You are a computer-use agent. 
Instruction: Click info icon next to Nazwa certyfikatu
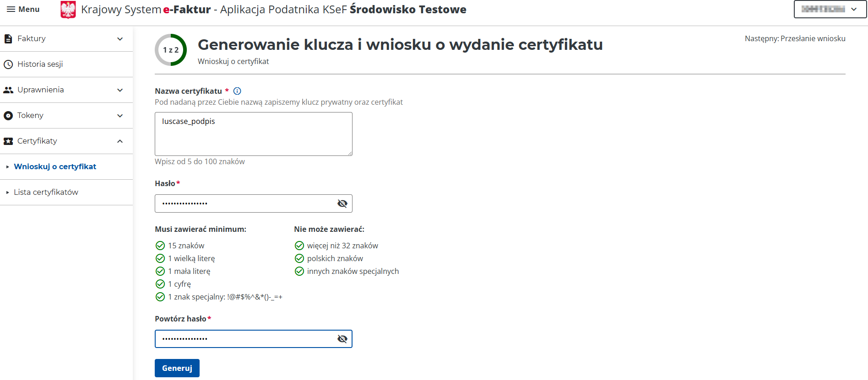(x=237, y=91)
